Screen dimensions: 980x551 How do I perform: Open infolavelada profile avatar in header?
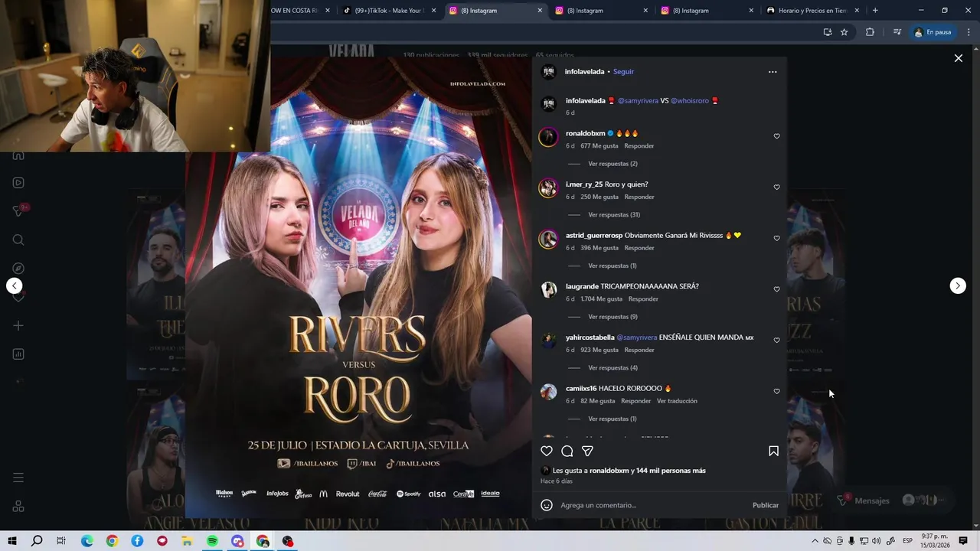[x=548, y=72]
